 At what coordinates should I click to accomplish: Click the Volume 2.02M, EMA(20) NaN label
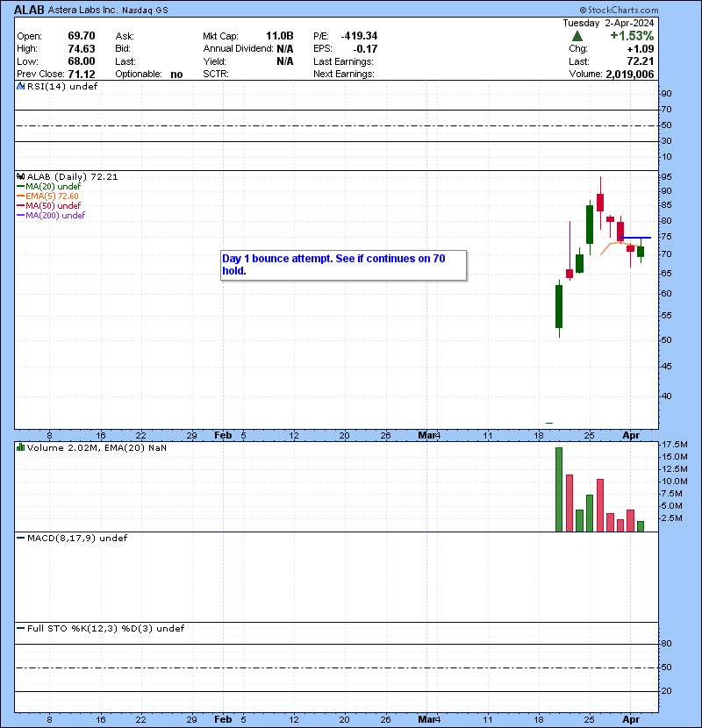(x=97, y=447)
